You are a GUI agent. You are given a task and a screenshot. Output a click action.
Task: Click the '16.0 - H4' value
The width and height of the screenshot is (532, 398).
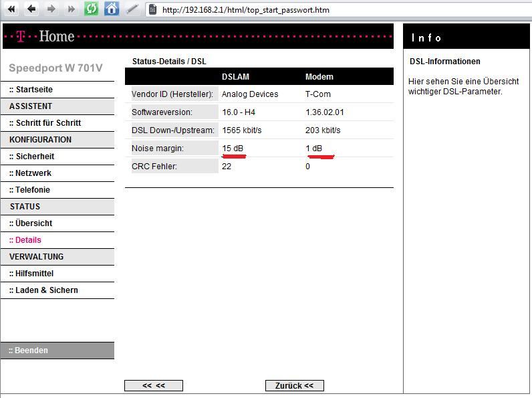point(239,112)
